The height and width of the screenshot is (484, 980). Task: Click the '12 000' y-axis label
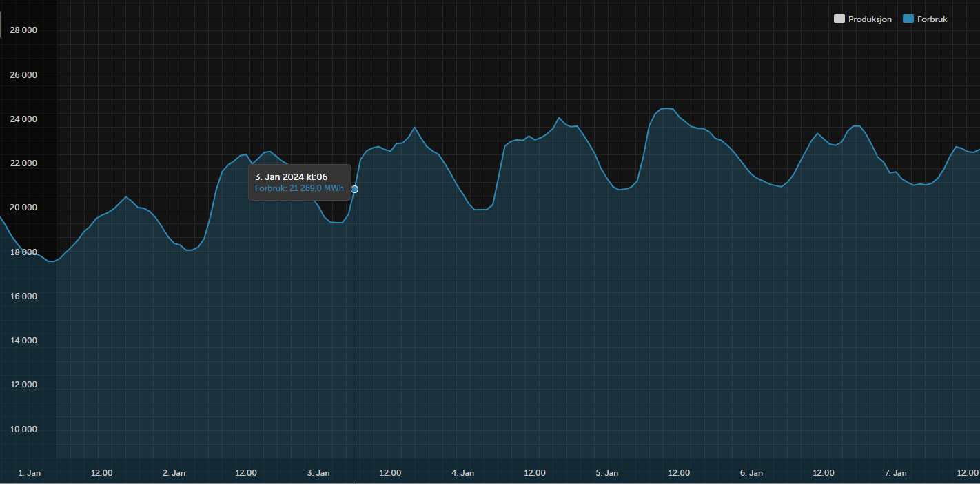pyautogui.click(x=23, y=385)
